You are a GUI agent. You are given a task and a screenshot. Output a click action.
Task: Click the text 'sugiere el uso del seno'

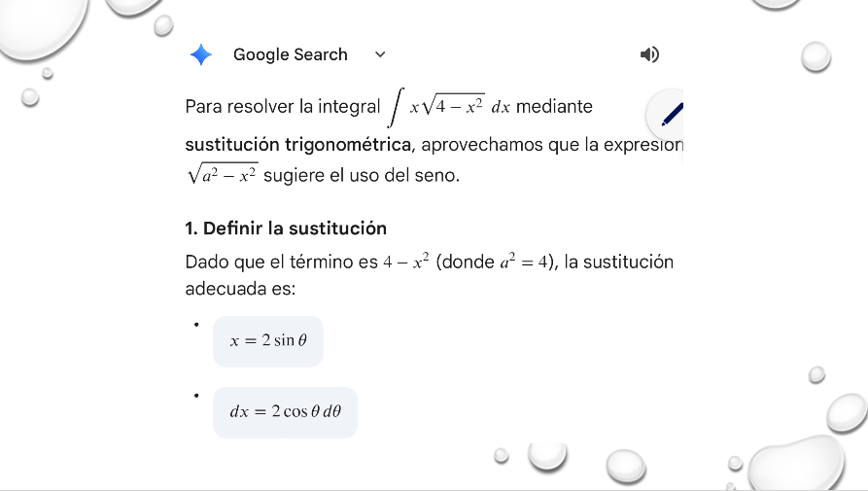(x=361, y=177)
